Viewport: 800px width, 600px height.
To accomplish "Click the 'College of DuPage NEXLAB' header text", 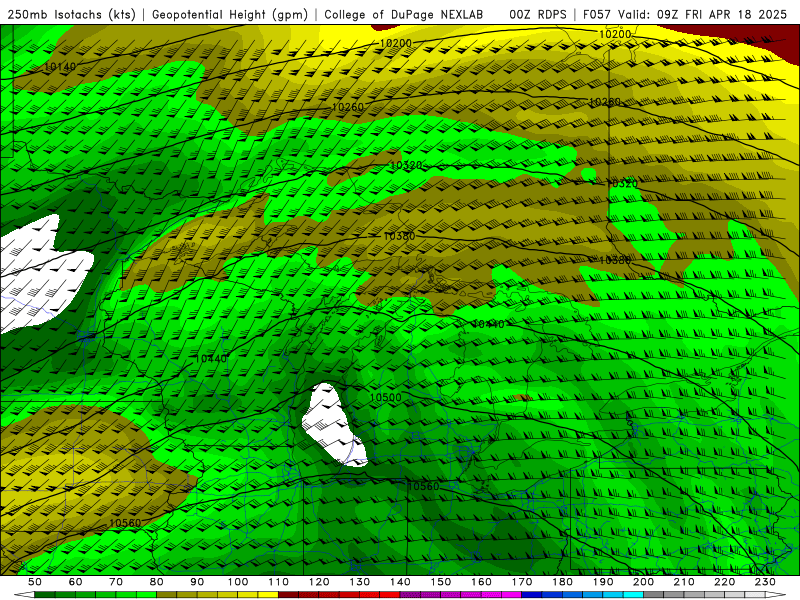I will [x=404, y=15].
